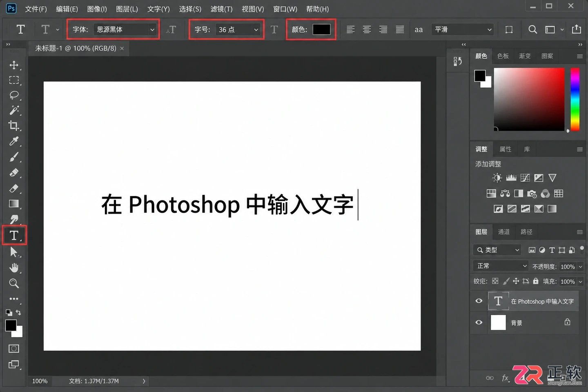Select the Rectangular Marquee tool

tap(14, 80)
